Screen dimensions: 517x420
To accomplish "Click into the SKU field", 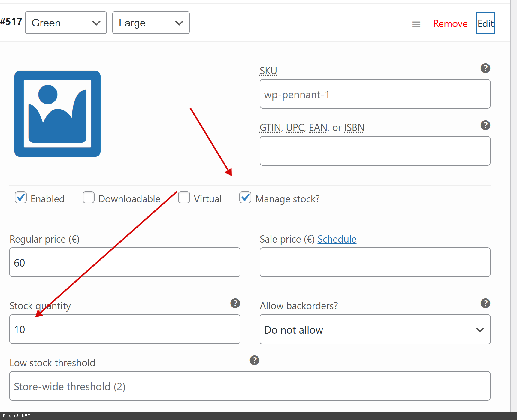I will [375, 94].
